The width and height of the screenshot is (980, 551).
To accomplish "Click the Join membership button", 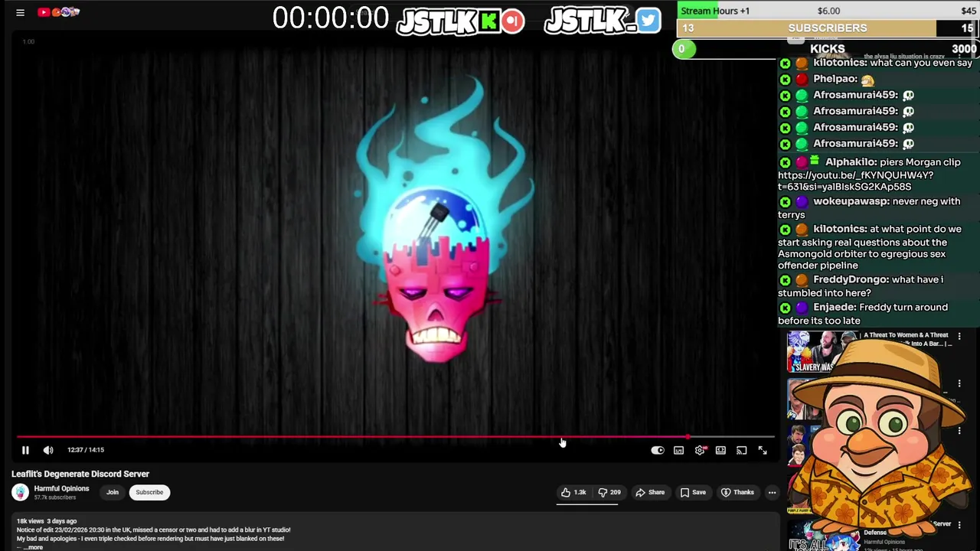I will 113,492.
